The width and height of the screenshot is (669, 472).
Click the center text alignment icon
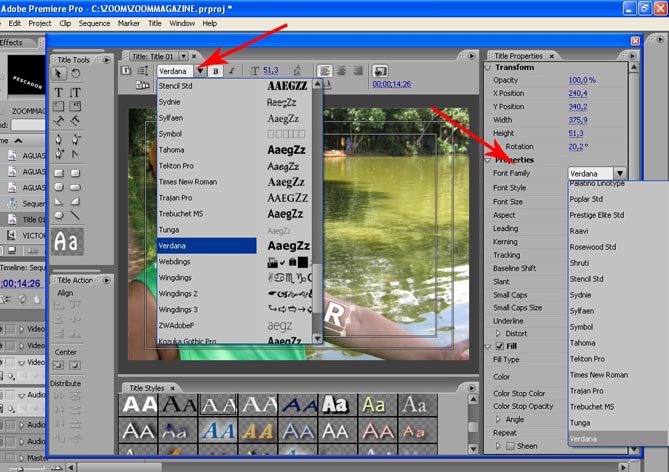coord(342,71)
